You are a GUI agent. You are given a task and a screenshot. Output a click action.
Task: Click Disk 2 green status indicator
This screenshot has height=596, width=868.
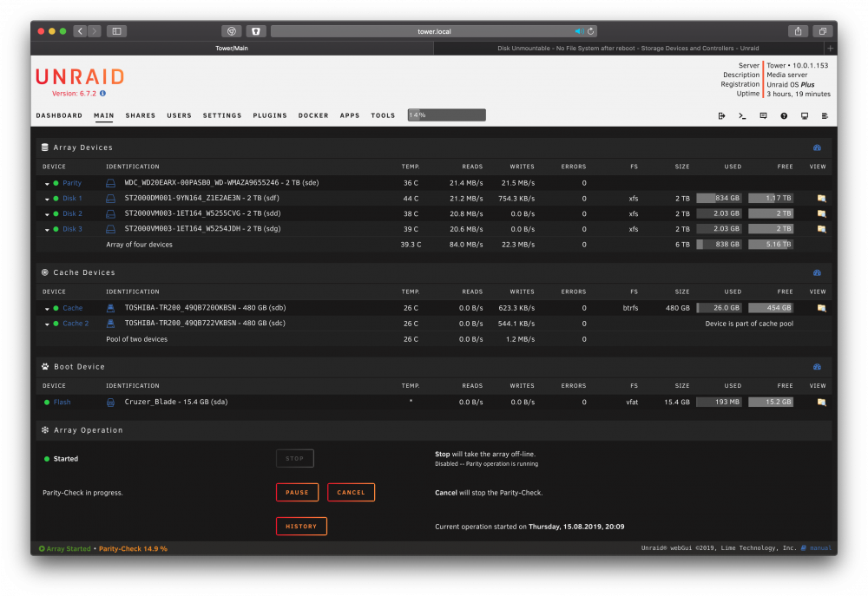(x=56, y=213)
